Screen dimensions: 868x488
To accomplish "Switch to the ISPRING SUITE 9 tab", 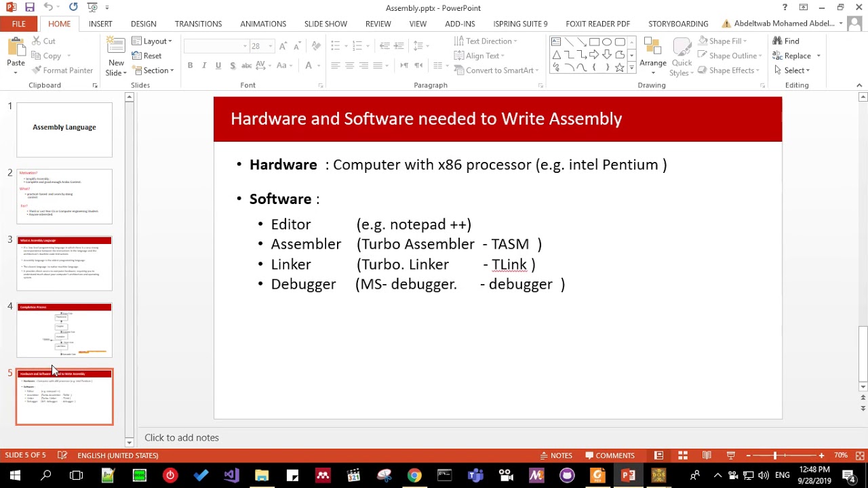I will pos(520,24).
